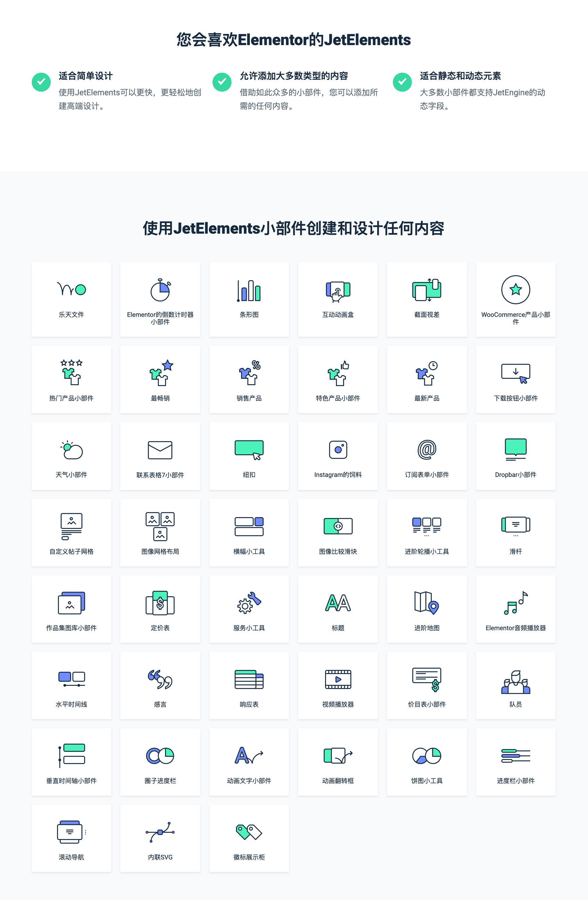
Task: Click the 队员 team members icon
Action: [515, 682]
